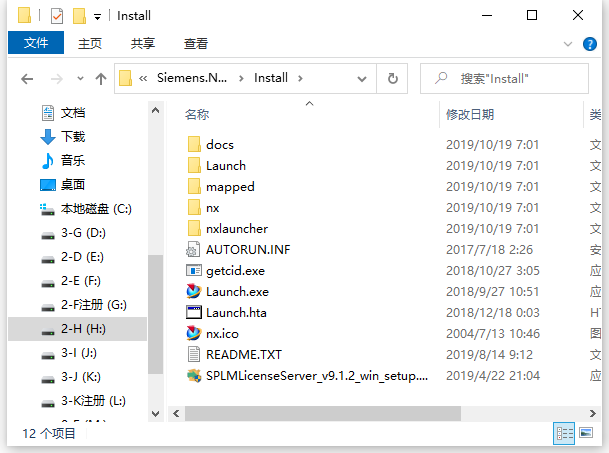
Task: Go up one folder with the up arrow
Action: [101, 79]
